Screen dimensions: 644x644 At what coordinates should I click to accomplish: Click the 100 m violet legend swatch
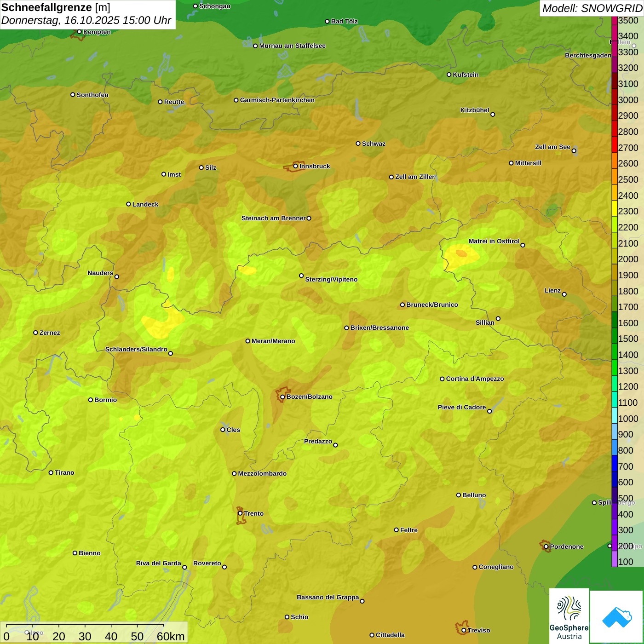(x=615, y=559)
